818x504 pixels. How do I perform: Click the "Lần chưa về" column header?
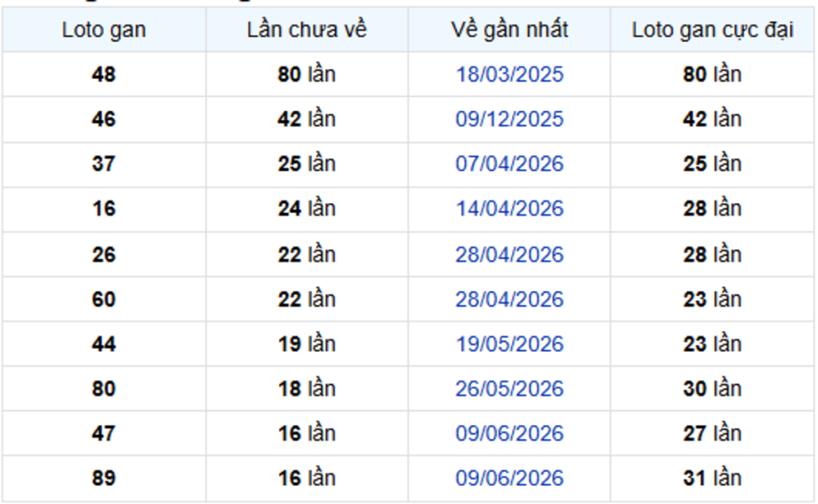[x=307, y=30]
